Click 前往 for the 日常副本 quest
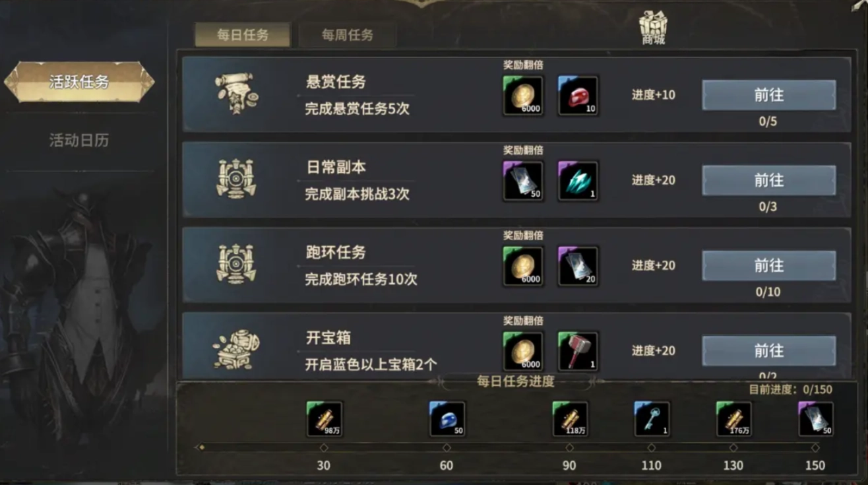 coord(769,180)
